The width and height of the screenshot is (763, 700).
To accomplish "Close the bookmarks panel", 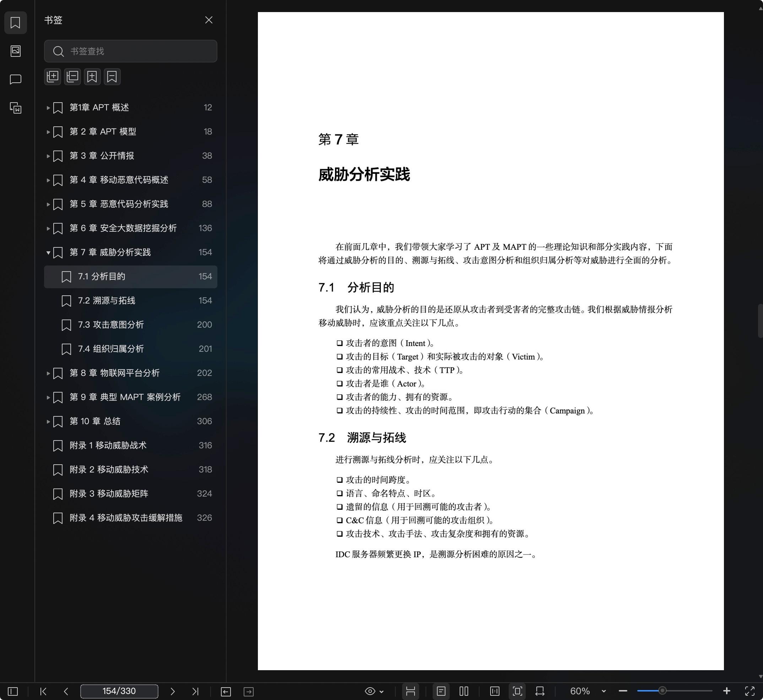I will 209,20.
